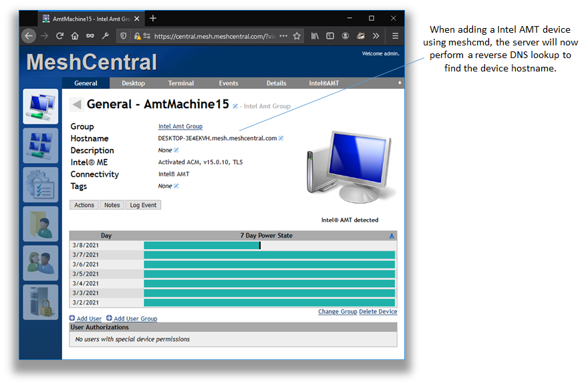Open the browser hamburger menu

pyautogui.click(x=396, y=36)
